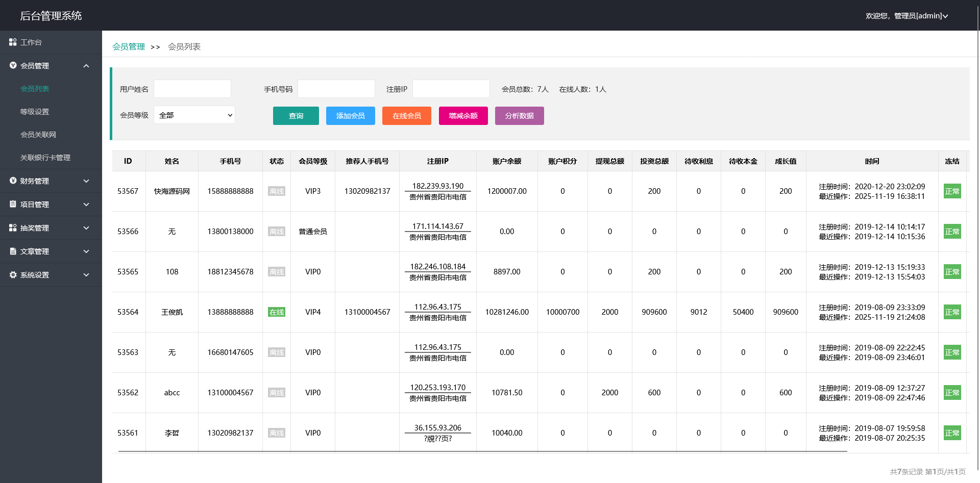Viewport: 980px width, 483px height.
Task: Click the 文章管理 document icon
Action: pyautogui.click(x=13, y=251)
